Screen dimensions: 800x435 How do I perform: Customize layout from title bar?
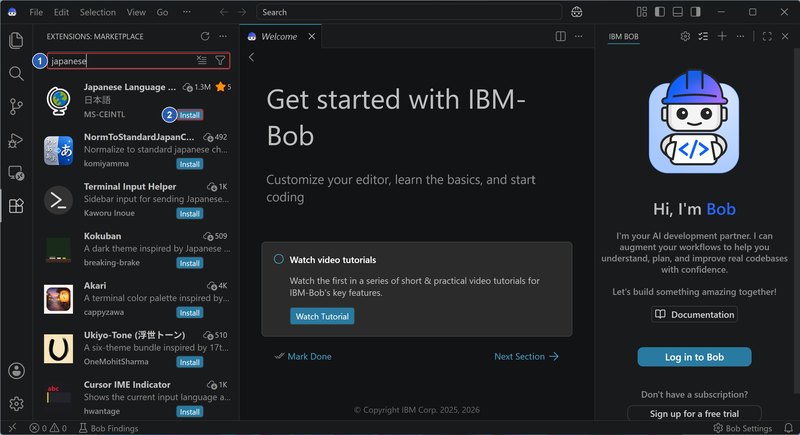642,12
